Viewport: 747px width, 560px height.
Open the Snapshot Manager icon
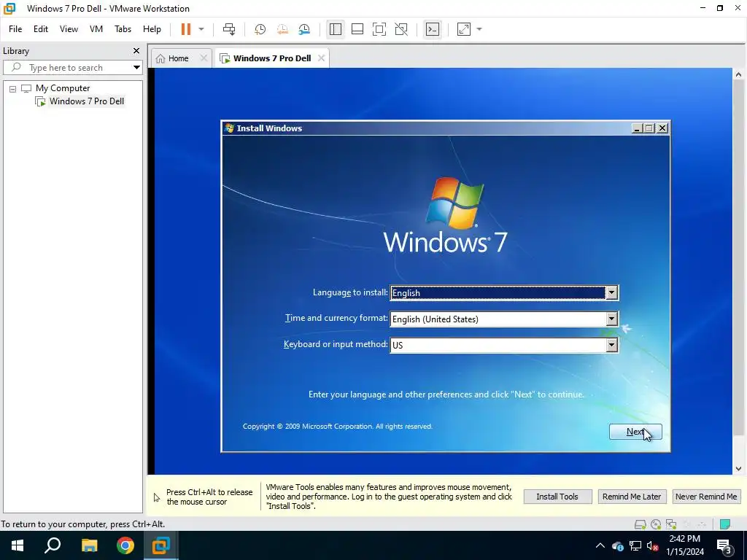(304, 29)
